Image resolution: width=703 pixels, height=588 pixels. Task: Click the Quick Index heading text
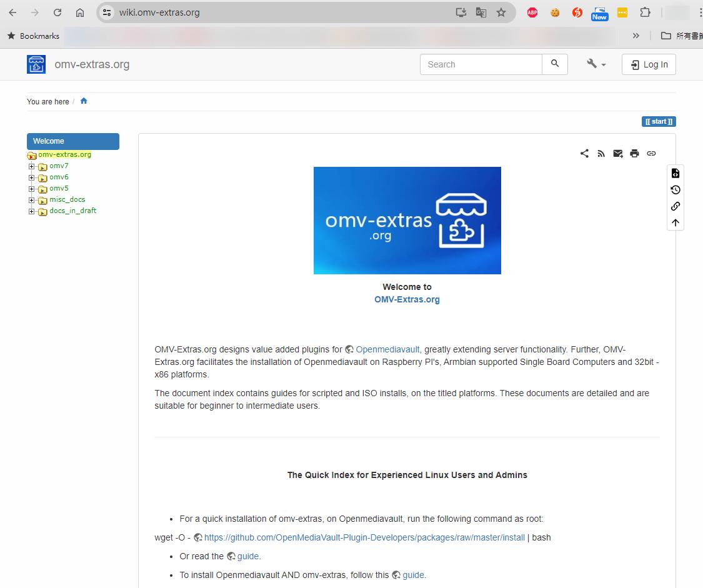pyautogui.click(x=407, y=475)
